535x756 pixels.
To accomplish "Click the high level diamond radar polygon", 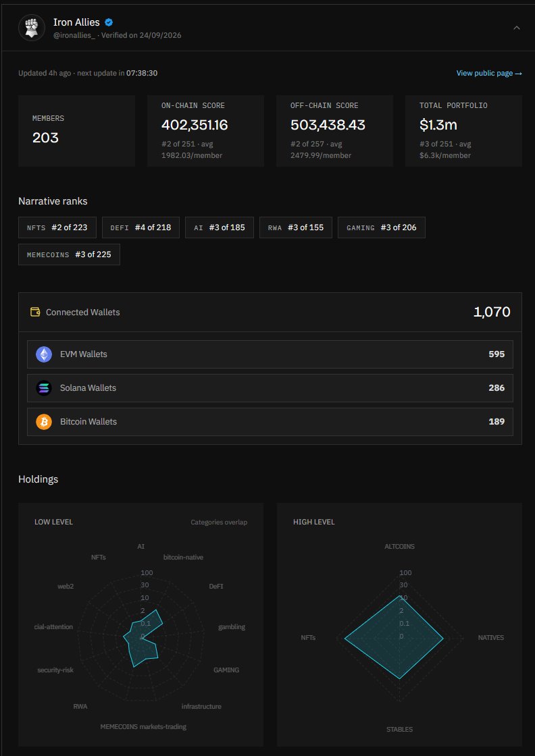I will coord(394,637).
